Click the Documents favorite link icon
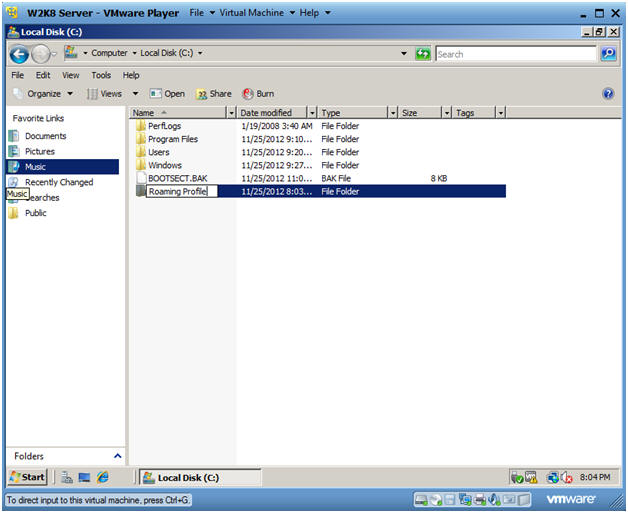The width and height of the screenshot is (628, 513). click(x=14, y=136)
